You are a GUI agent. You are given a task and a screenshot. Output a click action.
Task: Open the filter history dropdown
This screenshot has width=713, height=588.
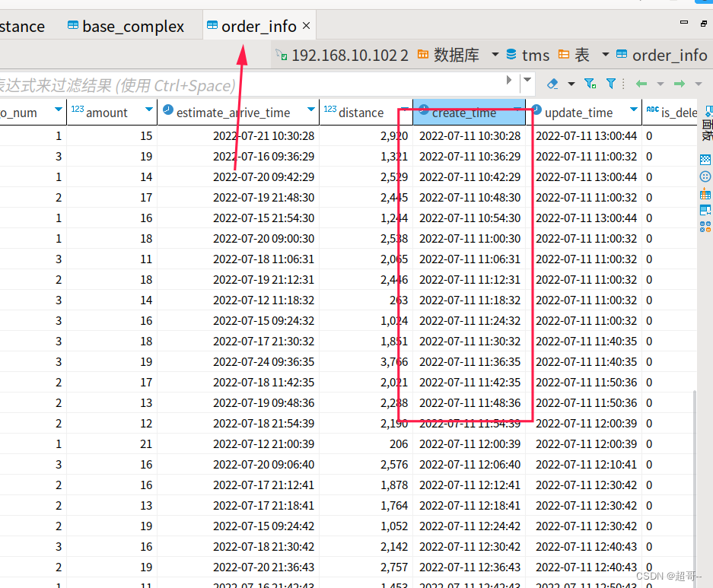coord(527,80)
